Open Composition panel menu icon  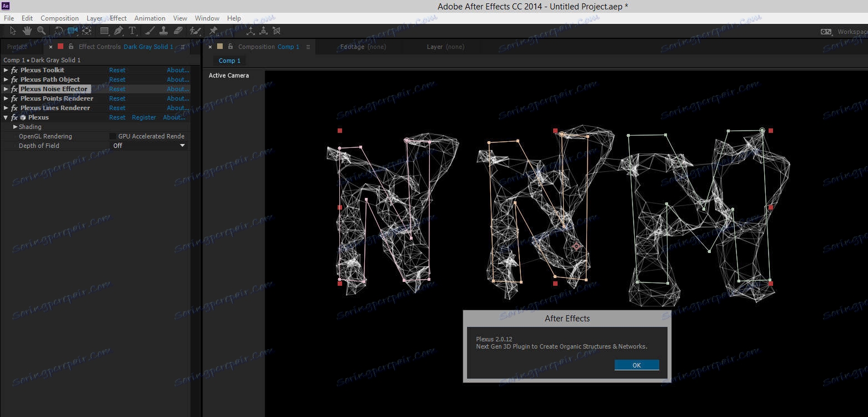[x=308, y=47]
